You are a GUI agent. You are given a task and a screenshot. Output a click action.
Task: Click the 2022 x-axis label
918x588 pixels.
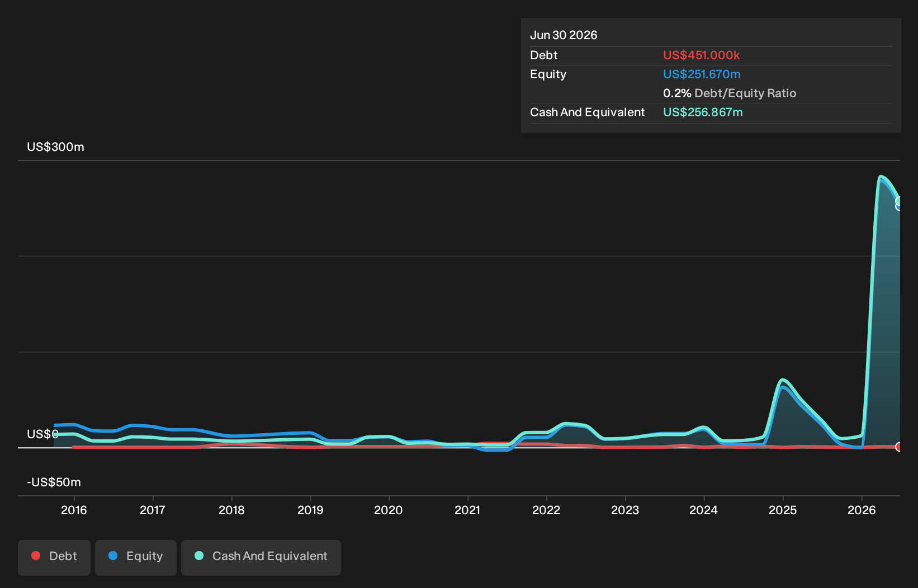(x=546, y=510)
